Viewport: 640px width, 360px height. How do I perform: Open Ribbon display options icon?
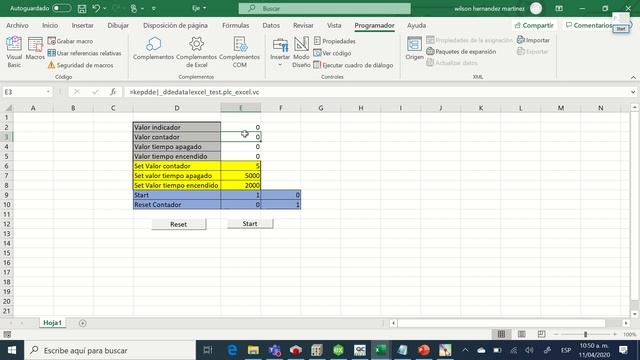click(x=559, y=8)
